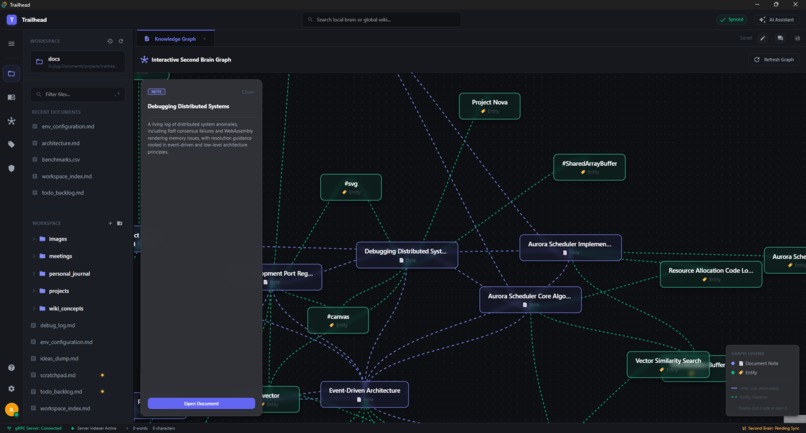Close the Knowledge Graph tab
The image size is (806, 433).
point(204,39)
